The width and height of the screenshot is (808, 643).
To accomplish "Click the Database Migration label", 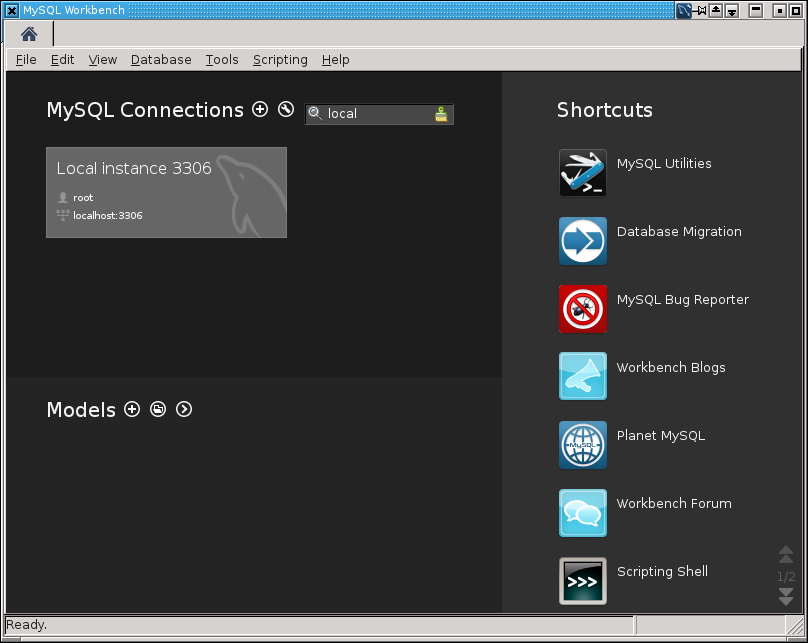I will pyautogui.click(x=679, y=232).
